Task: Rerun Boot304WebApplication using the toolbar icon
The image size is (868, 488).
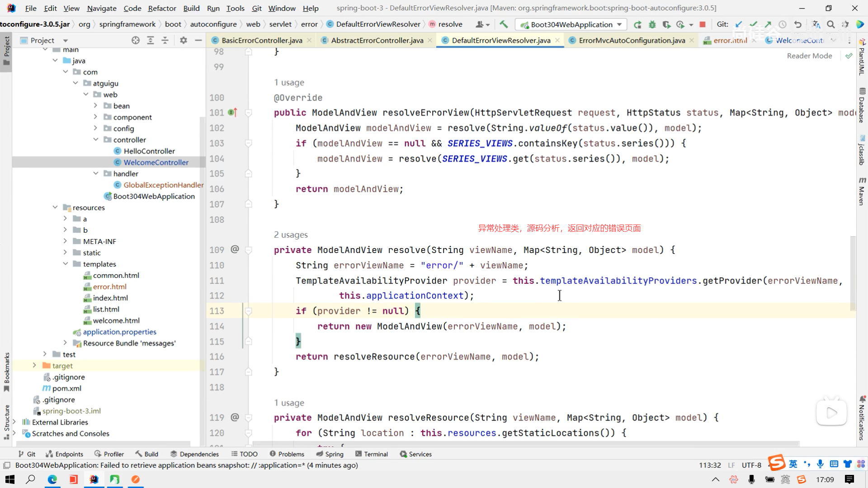Action: pyautogui.click(x=637, y=24)
